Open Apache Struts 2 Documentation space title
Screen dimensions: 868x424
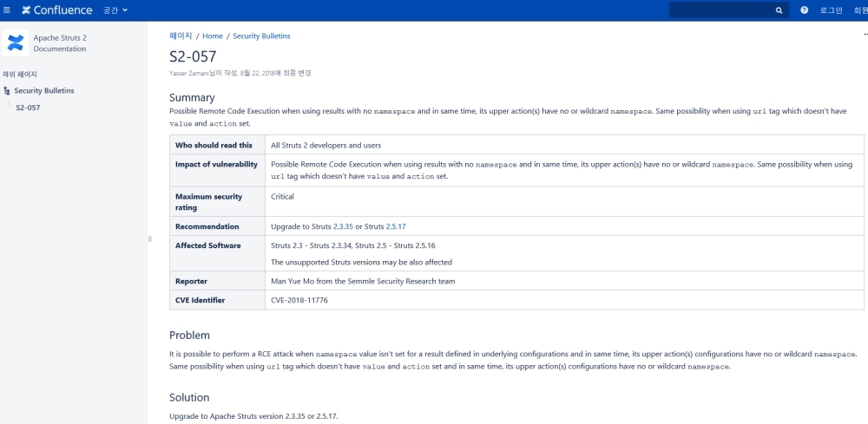(60, 43)
